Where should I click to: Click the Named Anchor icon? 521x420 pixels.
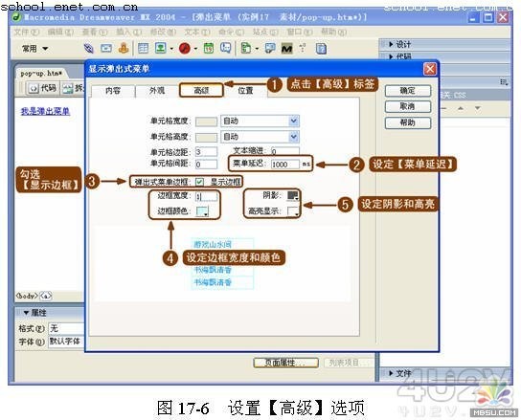[x=124, y=49]
